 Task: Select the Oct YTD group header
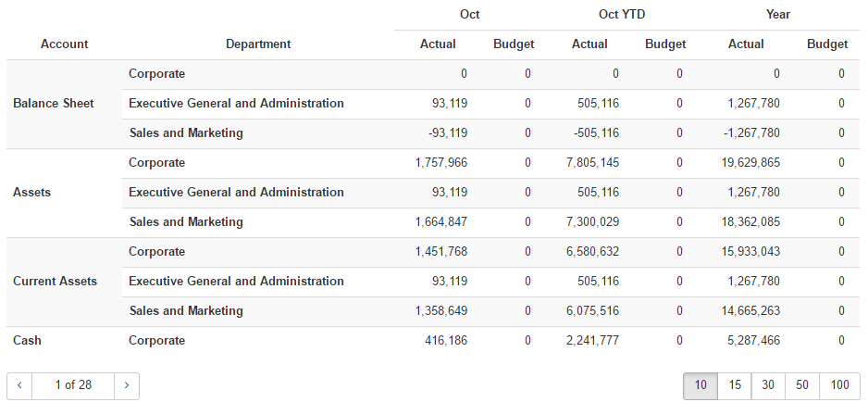621,14
